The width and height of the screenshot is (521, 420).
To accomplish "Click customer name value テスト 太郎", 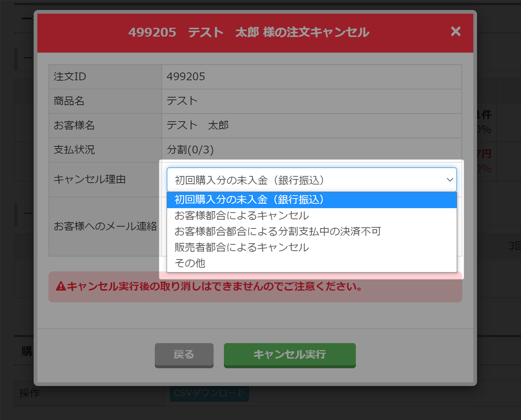I will (x=198, y=125).
